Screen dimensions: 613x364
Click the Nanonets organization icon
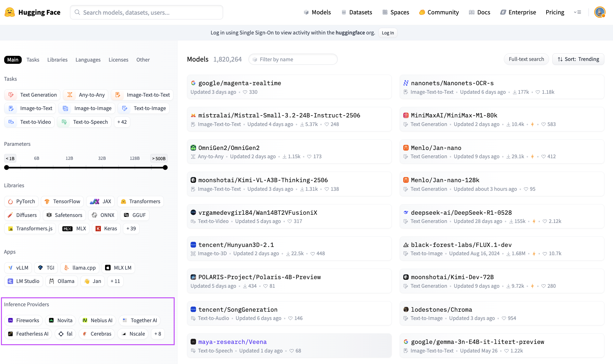(x=406, y=83)
